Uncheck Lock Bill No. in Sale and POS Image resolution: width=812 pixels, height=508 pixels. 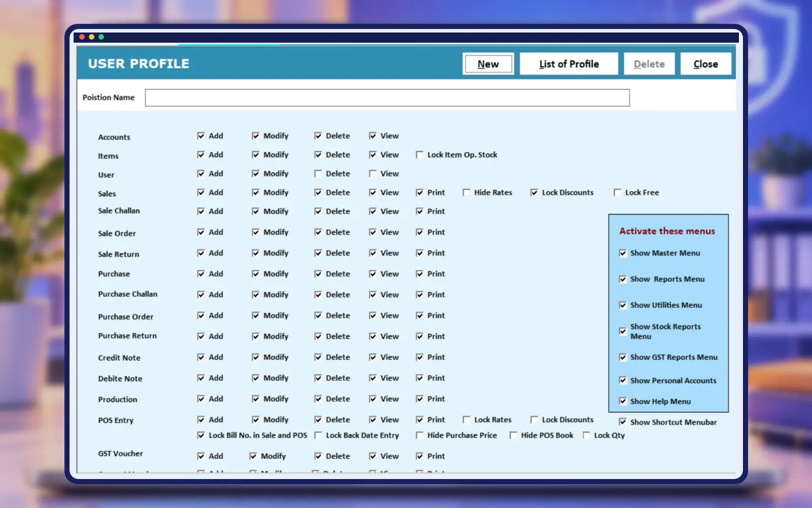click(201, 435)
